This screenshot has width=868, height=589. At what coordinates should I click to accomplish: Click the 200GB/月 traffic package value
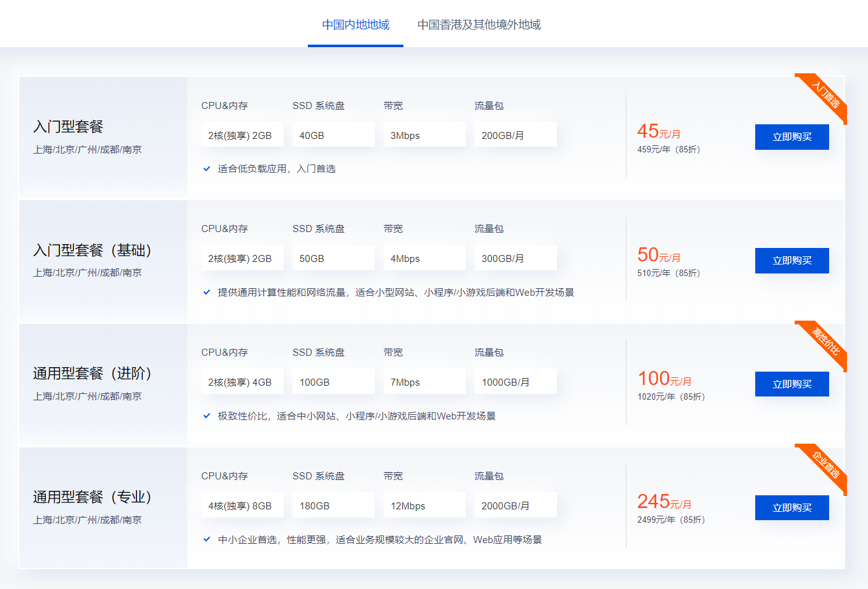[x=516, y=135]
